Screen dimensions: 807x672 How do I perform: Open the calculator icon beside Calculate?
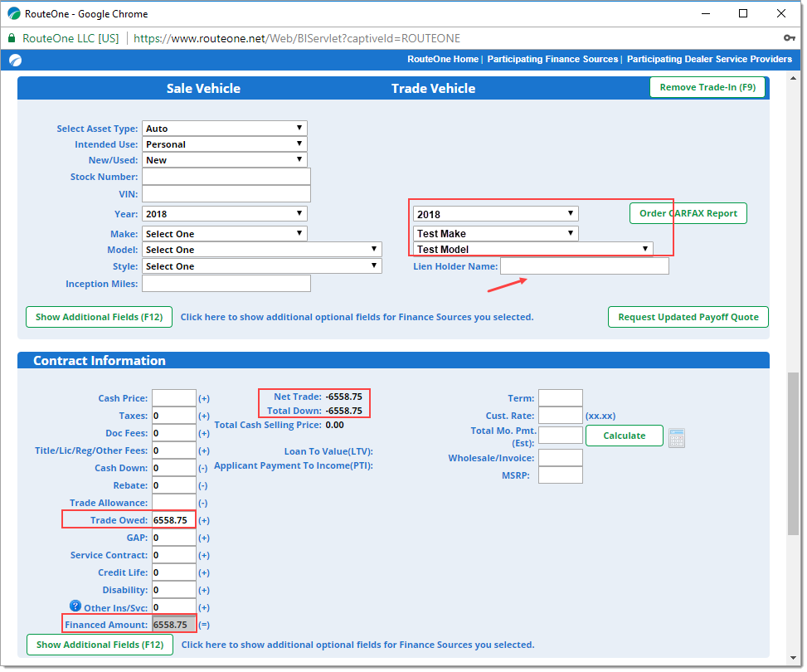pyautogui.click(x=676, y=438)
